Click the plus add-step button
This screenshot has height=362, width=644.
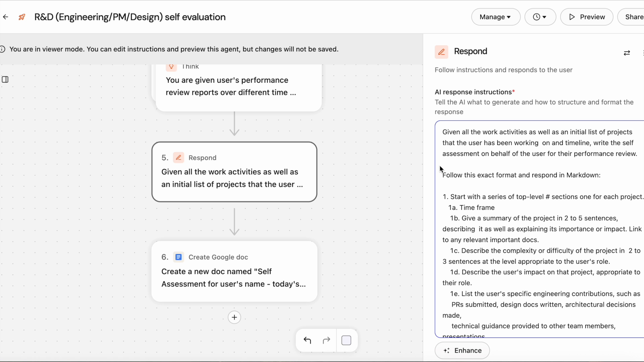(234, 317)
